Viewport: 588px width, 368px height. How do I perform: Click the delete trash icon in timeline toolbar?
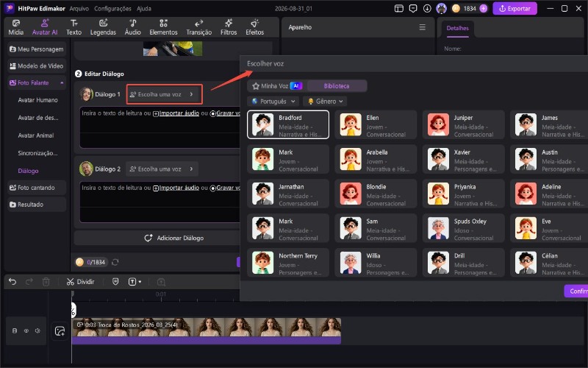(46, 282)
